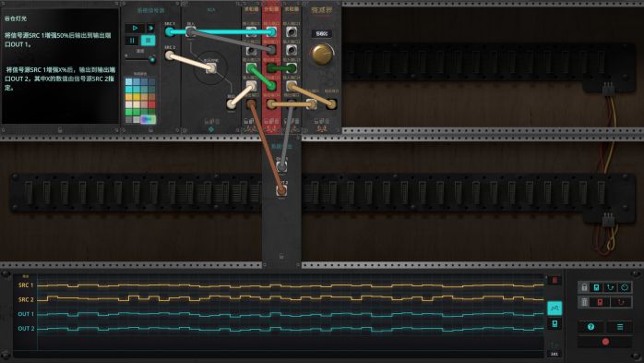
Task: Choose the rainbow gradient cable color
Action: pyautogui.click(x=148, y=120)
